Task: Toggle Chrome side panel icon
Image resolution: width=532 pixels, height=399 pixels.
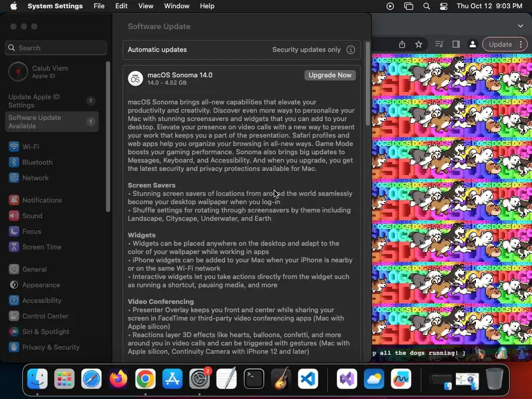Action: (456, 44)
